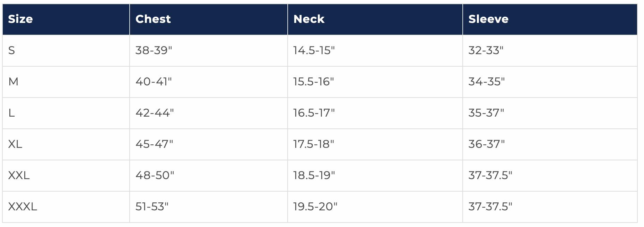Viewport: 644px width, 227px height.
Task: Click the 18.5-19" neck value
Action: (x=314, y=176)
